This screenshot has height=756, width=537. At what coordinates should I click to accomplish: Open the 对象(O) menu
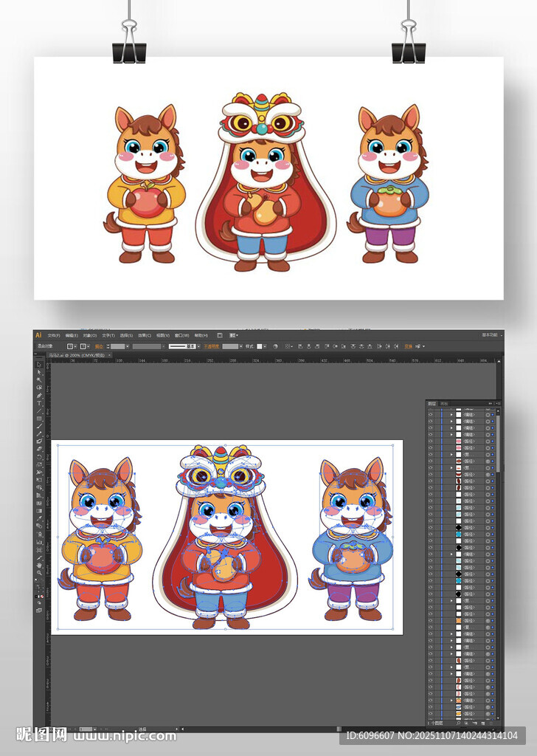(89, 335)
